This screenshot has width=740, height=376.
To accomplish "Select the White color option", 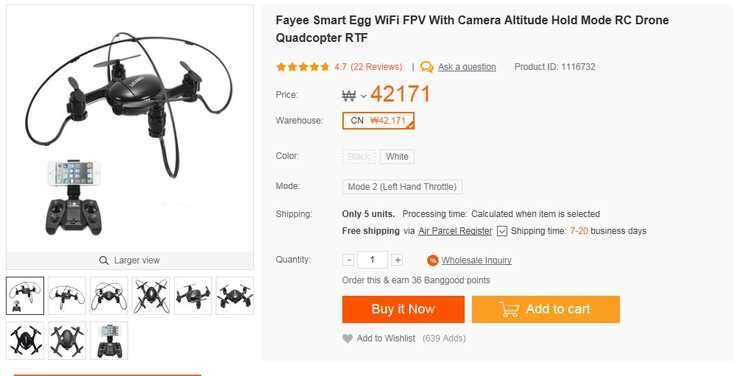I will [397, 157].
